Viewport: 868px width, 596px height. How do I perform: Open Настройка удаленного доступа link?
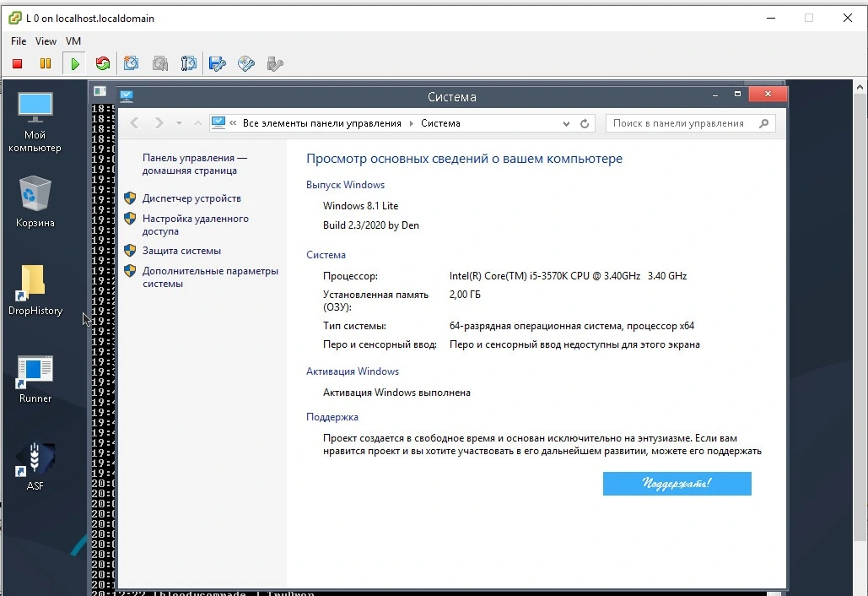click(196, 225)
